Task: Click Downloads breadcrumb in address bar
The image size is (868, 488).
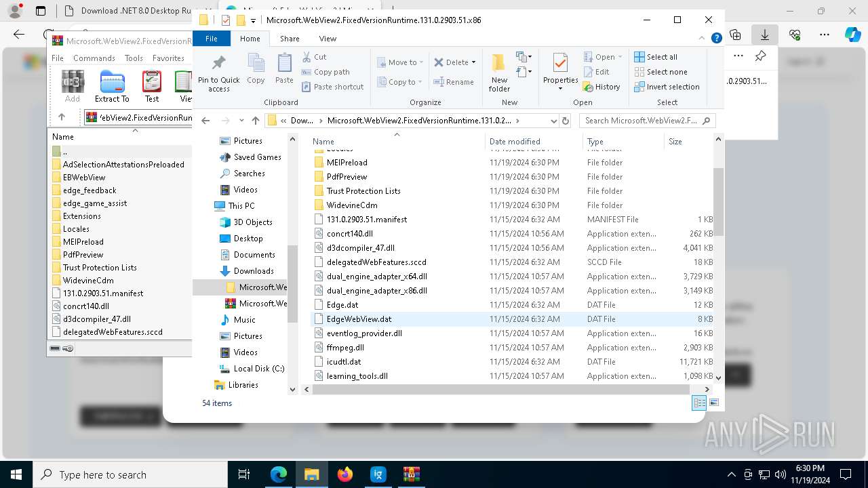Action: pyautogui.click(x=302, y=121)
